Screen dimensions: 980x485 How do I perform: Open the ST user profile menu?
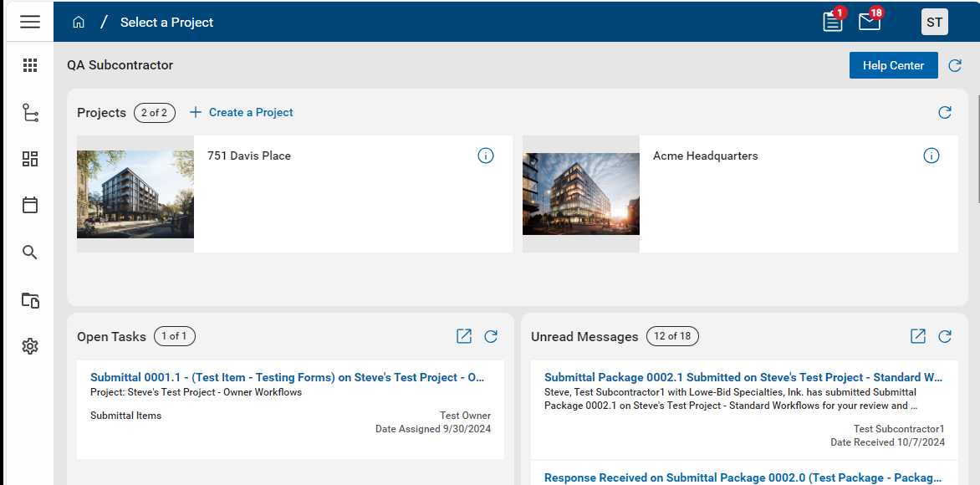(x=935, y=22)
